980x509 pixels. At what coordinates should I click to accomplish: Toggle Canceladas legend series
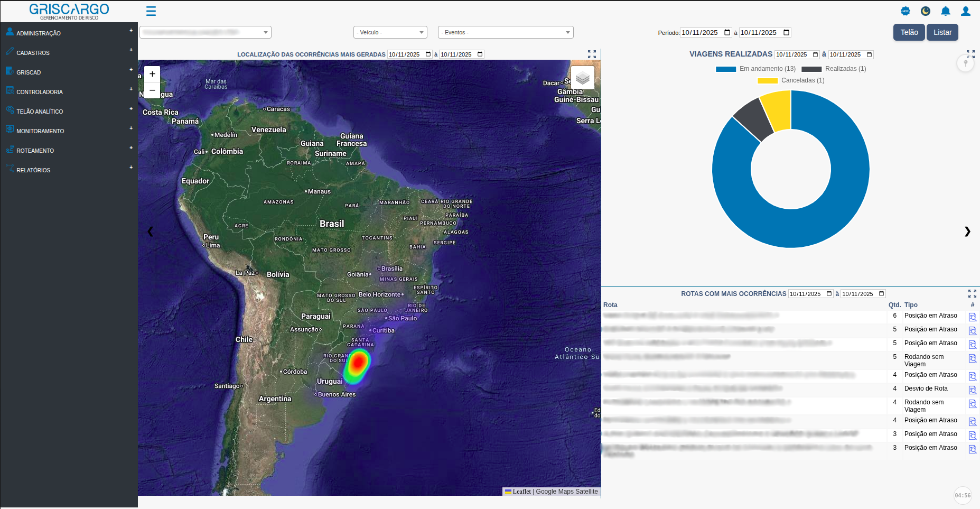point(790,81)
